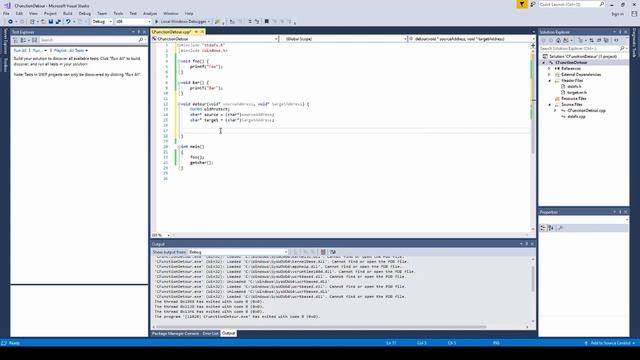Toggle Show All Files in Solution Explorer
This screenshot has width=640, height=360.
pos(606,40)
